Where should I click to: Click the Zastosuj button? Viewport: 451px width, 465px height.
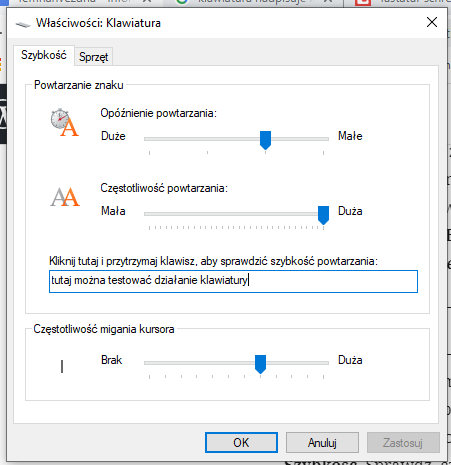[403, 443]
